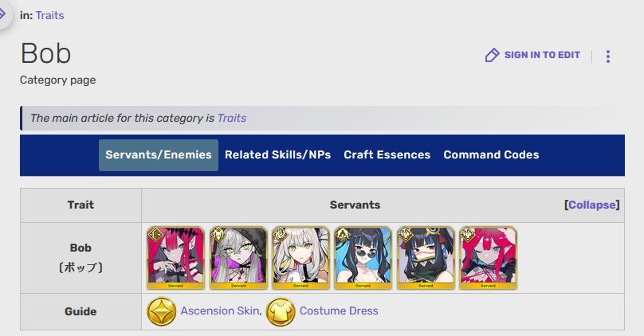The width and height of the screenshot is (644, 336).
Task: Select the last pink-haired servant portrait
Action: pos(489,258)
